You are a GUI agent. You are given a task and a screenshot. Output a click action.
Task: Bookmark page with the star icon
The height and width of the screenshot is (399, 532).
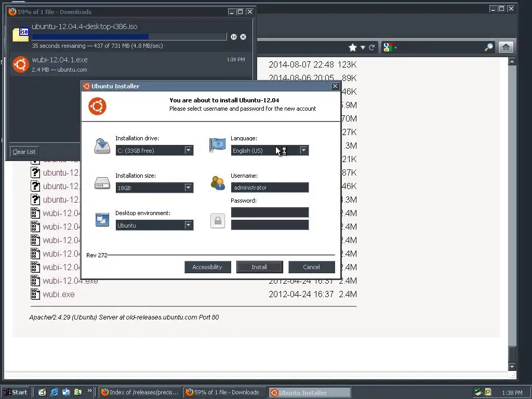click(353, 47)
